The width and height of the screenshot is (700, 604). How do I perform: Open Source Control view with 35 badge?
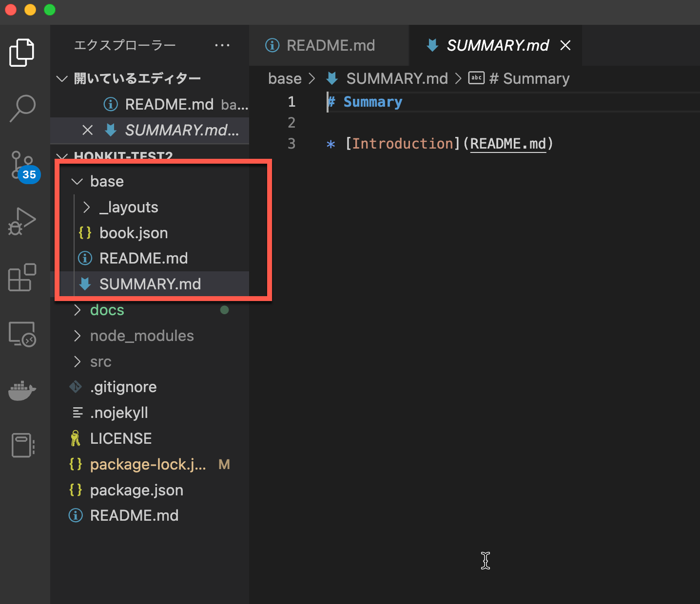click(x=24, y=166)
